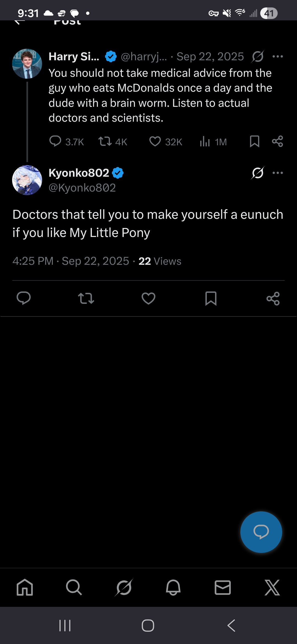This screenshot has height=644, width=297.
Task: Open more options on Harry's post
Action: (277, 57)
